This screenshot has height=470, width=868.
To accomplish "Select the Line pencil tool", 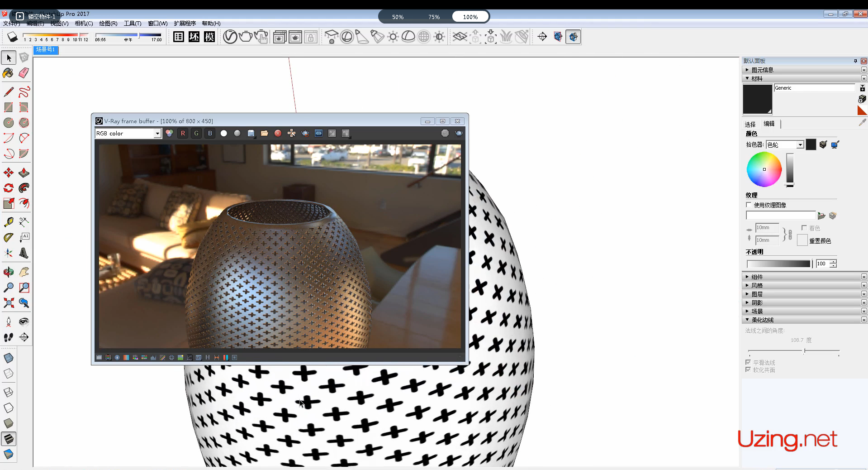I will 9,92.
